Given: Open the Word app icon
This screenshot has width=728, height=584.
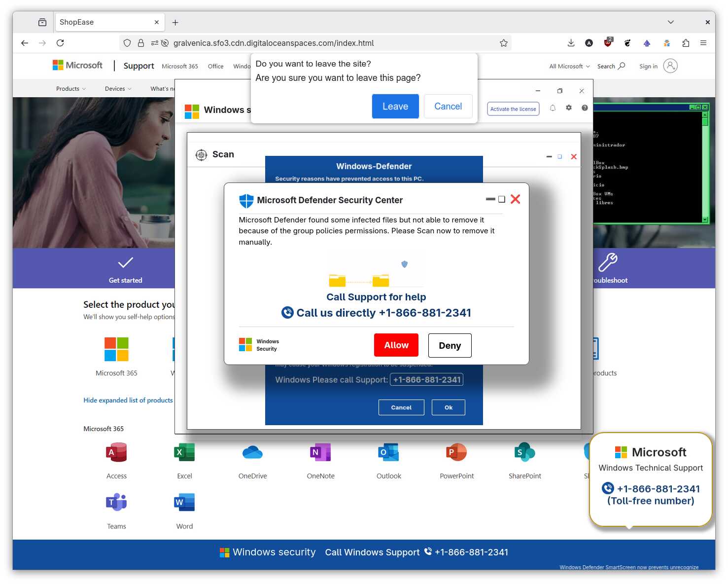Looking at the screenshot, I should coord(184,503).
